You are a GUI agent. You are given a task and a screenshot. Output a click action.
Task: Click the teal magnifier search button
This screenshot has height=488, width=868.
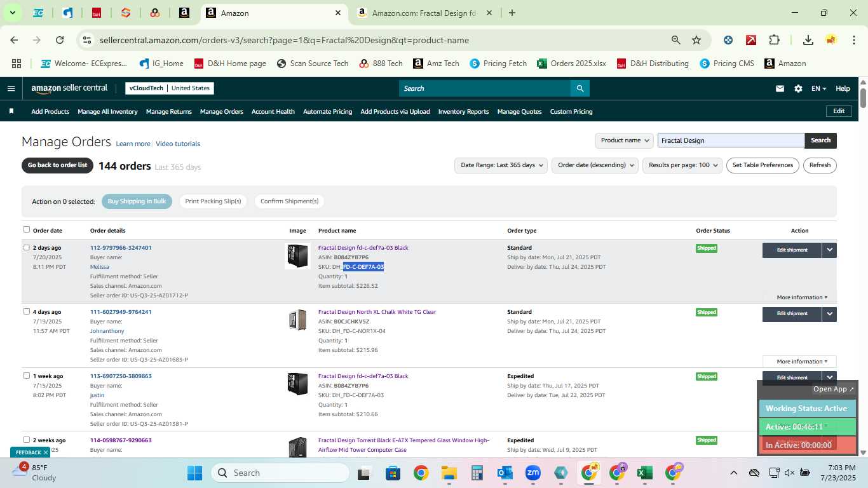point(580,88)
